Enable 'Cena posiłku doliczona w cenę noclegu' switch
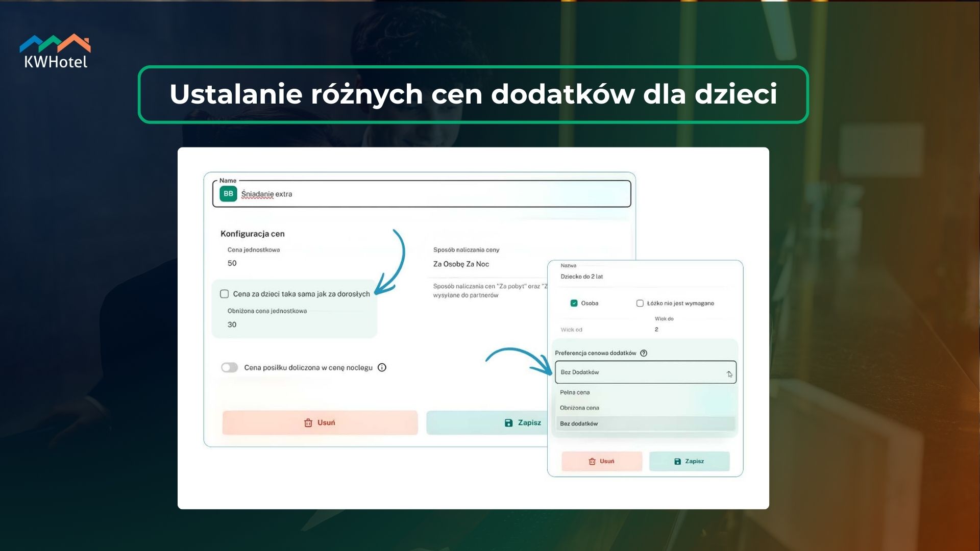The height and width of the screenshot is (551, 980). [x=229, y=367]
